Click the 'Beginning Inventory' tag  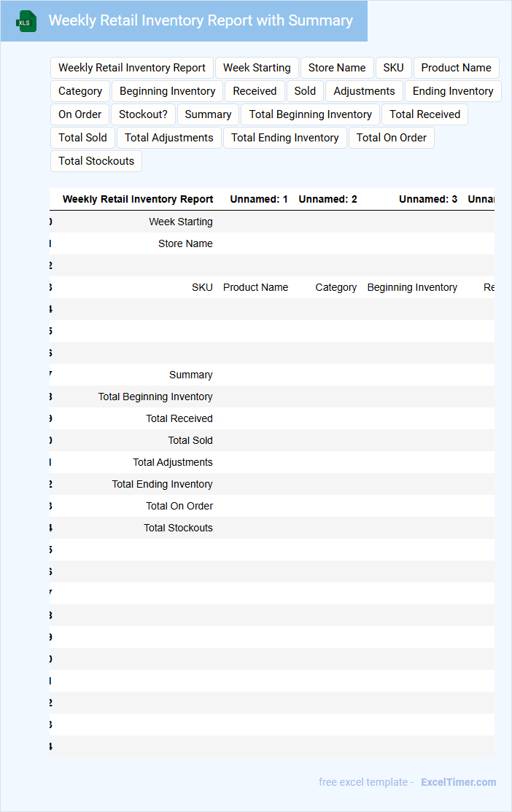(168, 91)
